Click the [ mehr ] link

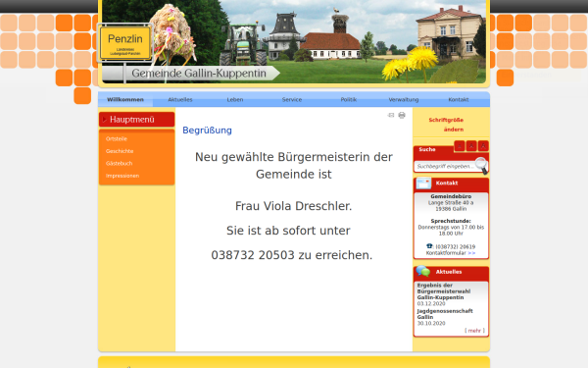point(474,331)
